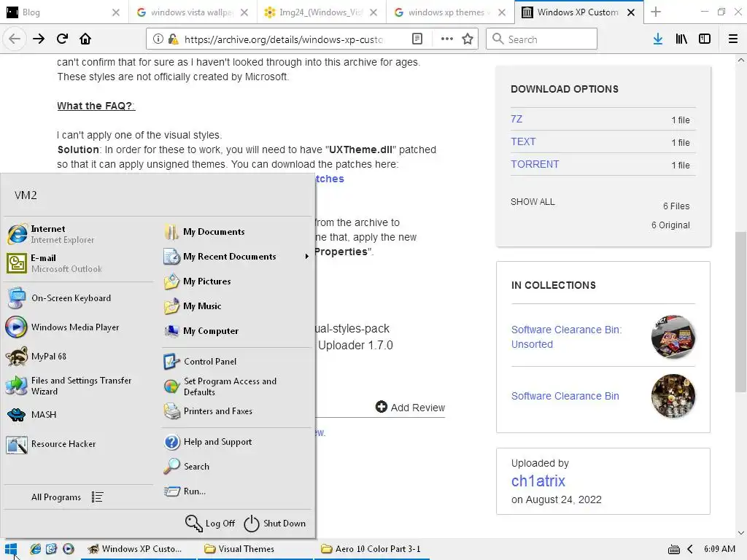Open uploader ch1atrix profile
747x560 pixels.
click(538, 481)
